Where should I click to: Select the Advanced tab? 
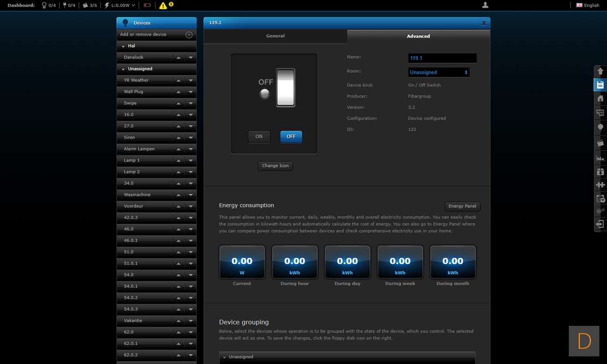click(418, 36)
